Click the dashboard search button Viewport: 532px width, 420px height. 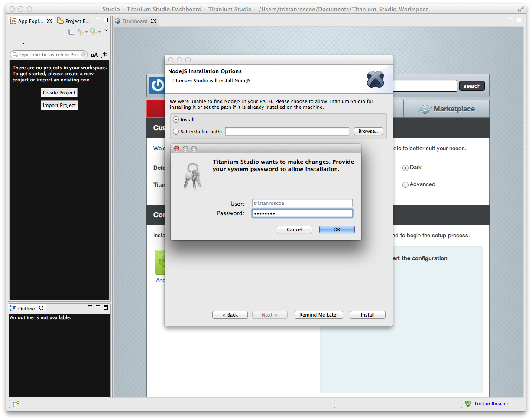472,86
